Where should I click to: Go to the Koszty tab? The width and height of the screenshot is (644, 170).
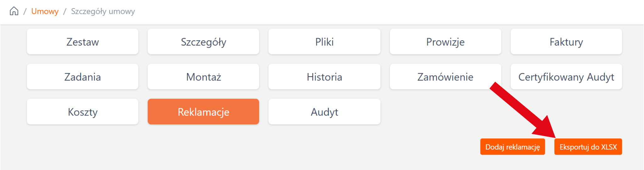pyautogui.click(x=82, y=112)
